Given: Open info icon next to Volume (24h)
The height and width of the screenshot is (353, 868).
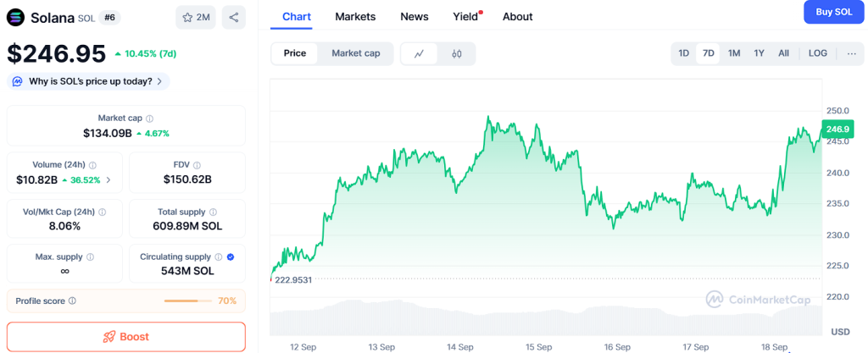Looking at the screenshot, I should [92, 165].
